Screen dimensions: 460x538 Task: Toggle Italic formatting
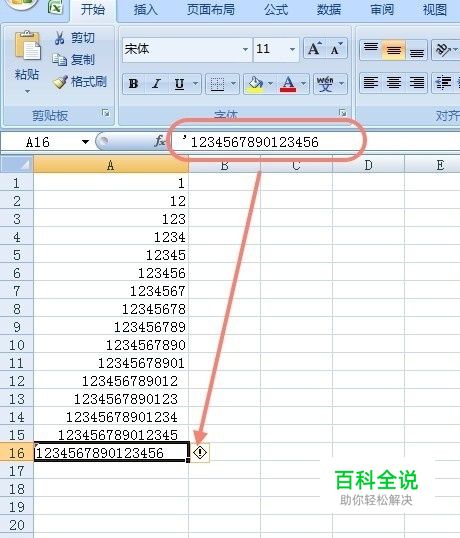pyautogui.click(x=156, y=83)
